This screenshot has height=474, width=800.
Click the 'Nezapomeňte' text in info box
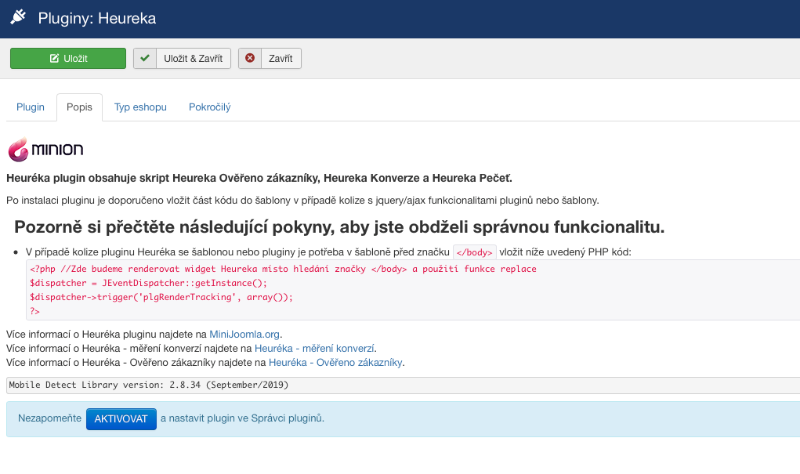(49, 418)
